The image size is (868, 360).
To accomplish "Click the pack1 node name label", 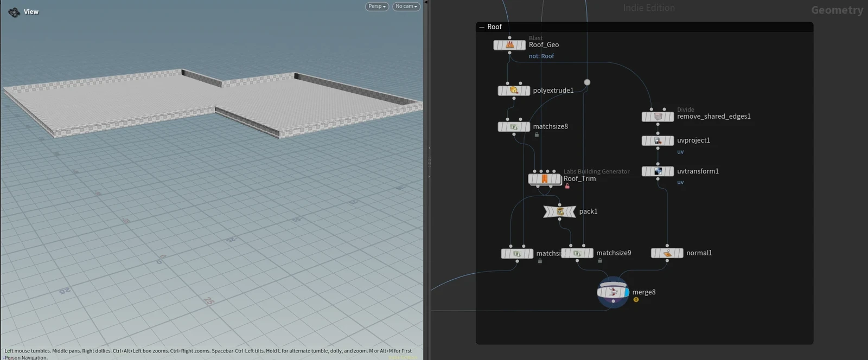I will click(x=588, y=211).
